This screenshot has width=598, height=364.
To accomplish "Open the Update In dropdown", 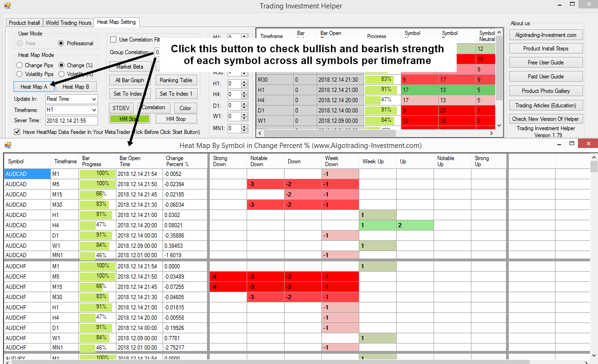I will 94,99.
